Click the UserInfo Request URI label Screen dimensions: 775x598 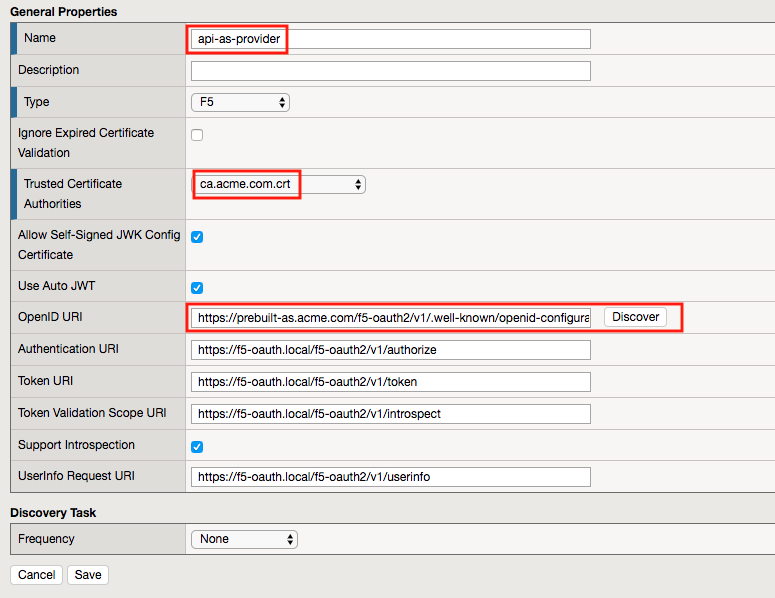[76, 476]
